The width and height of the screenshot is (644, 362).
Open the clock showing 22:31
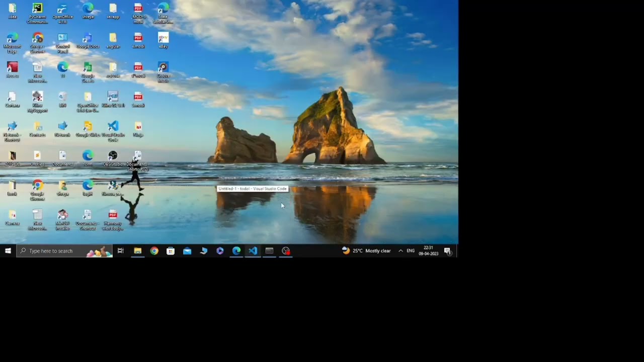pos(429,251)
